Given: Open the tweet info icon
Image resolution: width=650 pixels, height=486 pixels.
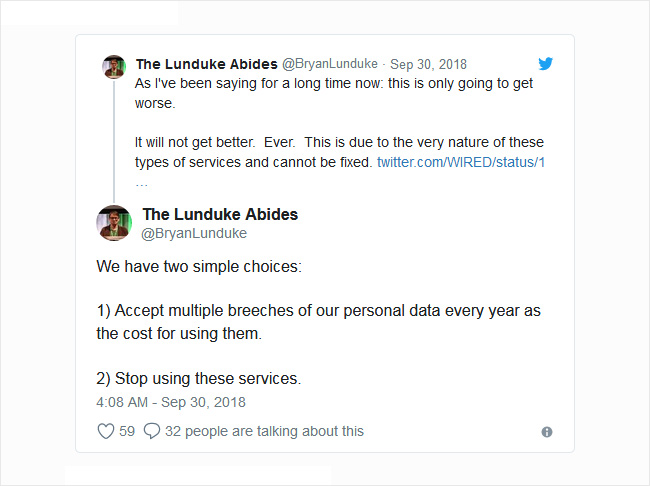Looking at the screenshot, I should click(x=547, y=432).
